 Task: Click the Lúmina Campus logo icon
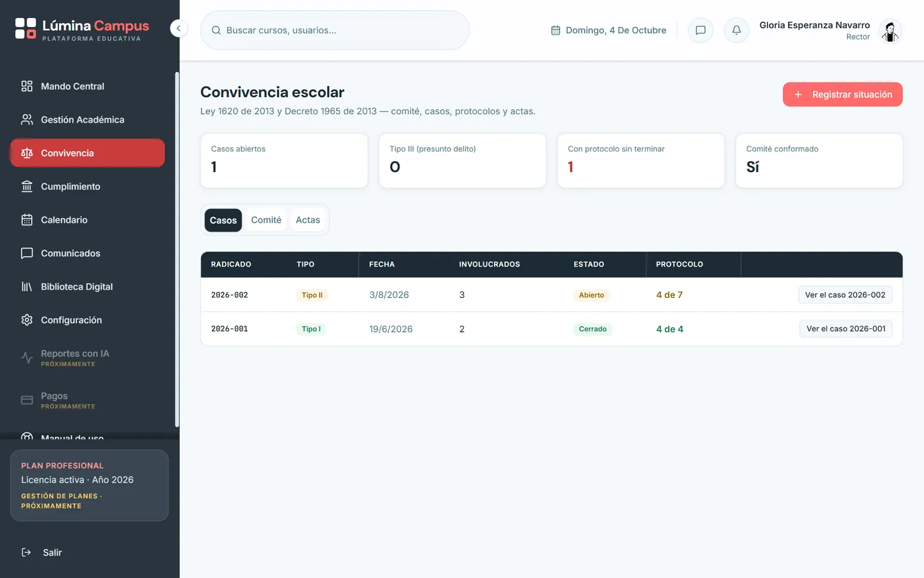tap(26, 28)
